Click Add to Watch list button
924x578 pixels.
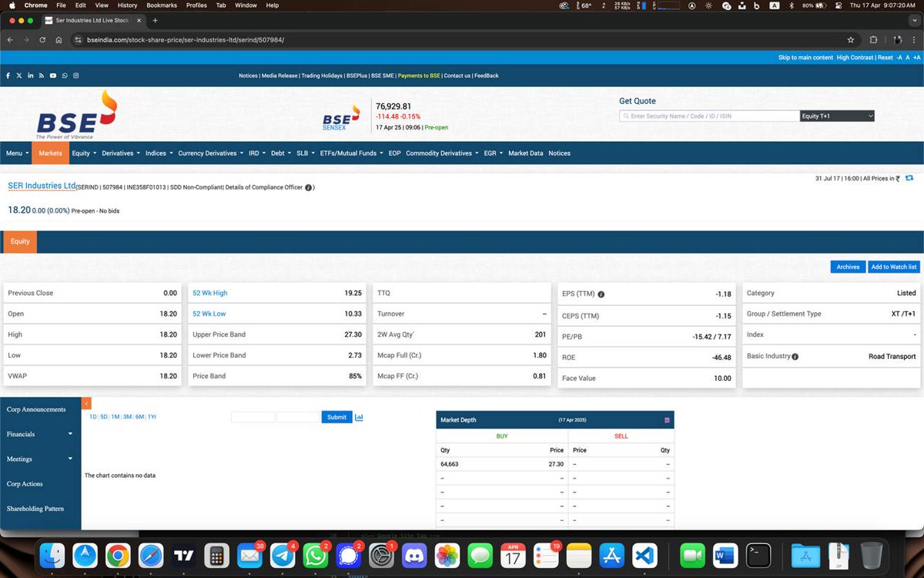(x=893, y=267)
